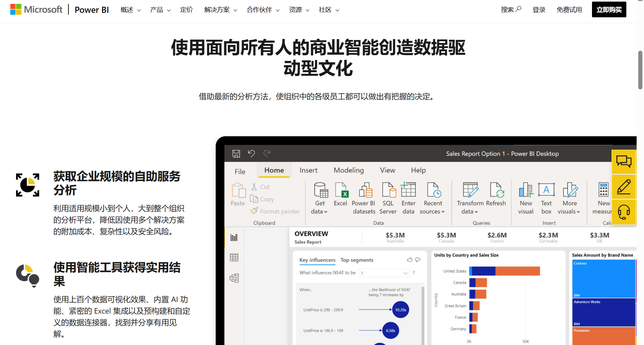Click the 登录 sign-in link
Screen dimensions: 644x345
click(539, 10)
